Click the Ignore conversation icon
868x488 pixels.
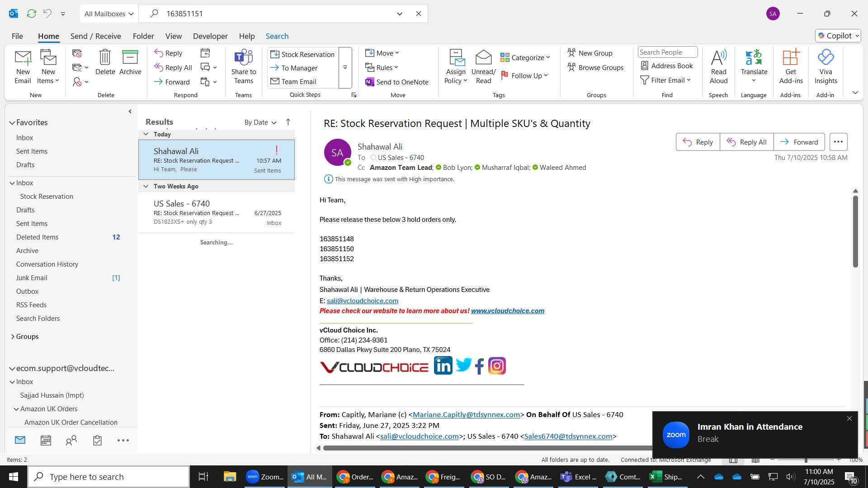[77, 53]
